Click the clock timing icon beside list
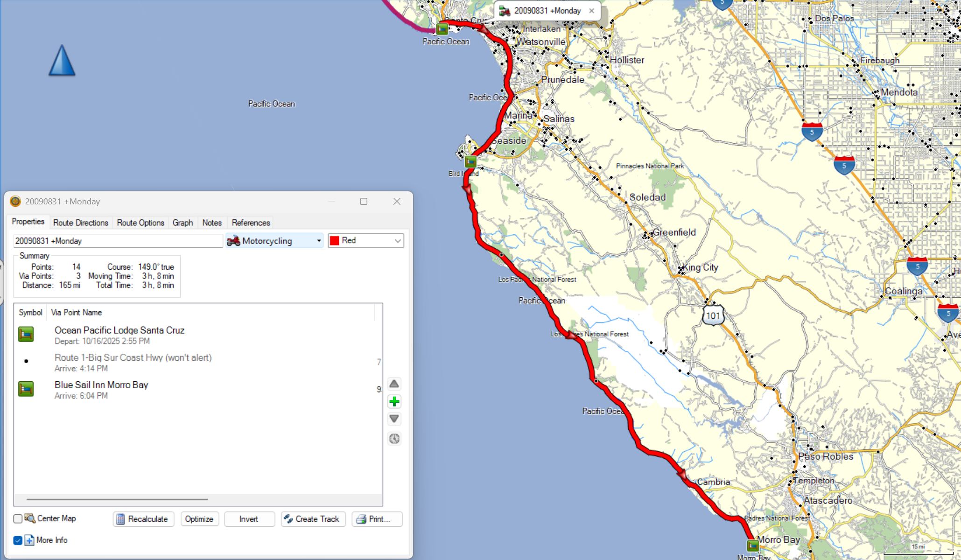Viewport: 961px width, 560px height. (x=394, y=439)
